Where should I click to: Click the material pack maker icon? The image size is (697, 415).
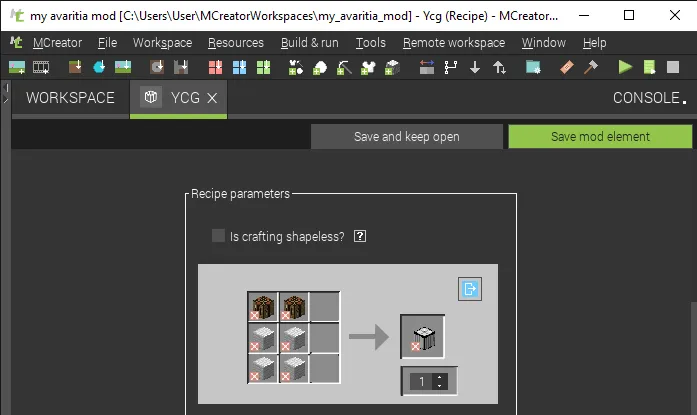tap(296, 68)
